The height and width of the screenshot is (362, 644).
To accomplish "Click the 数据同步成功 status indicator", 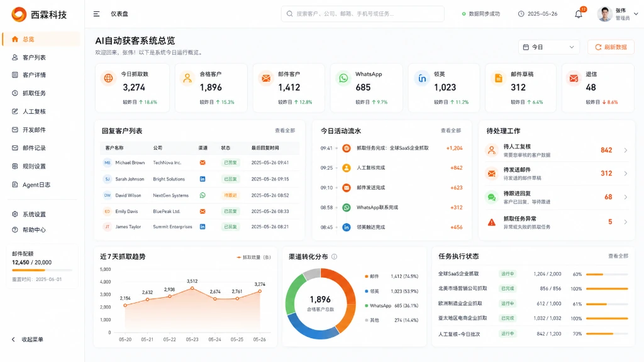I will 481,14.
